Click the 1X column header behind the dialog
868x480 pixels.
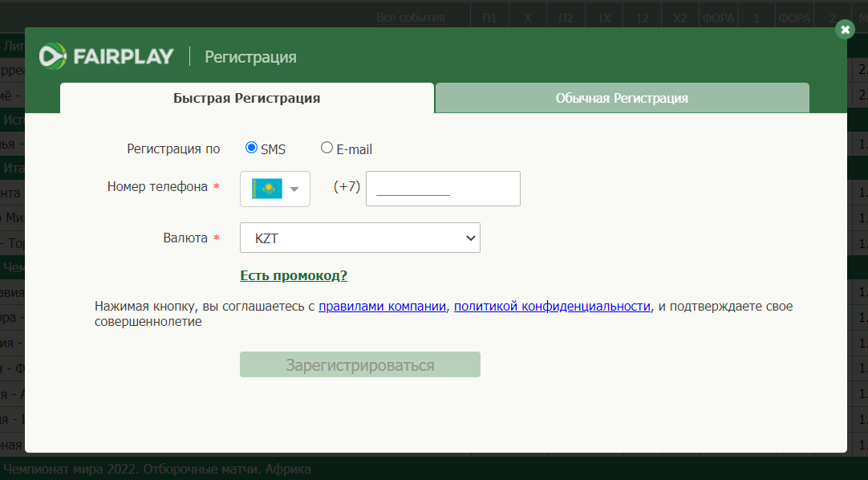point(604,18)
